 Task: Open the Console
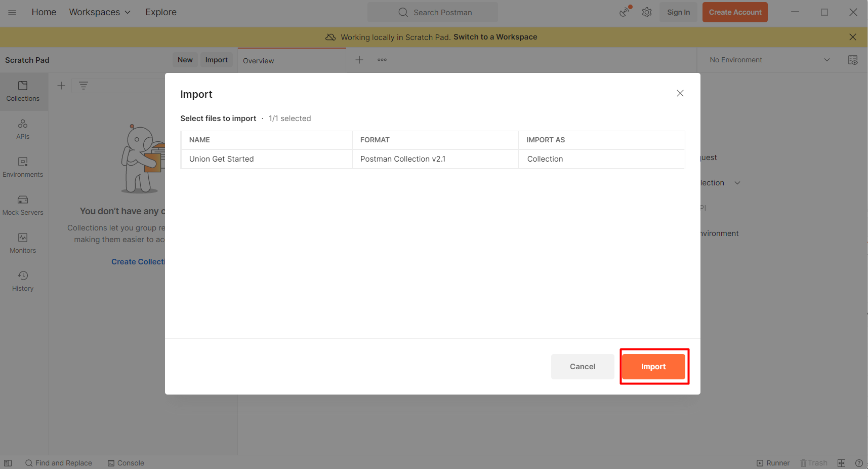click(126, 463)
